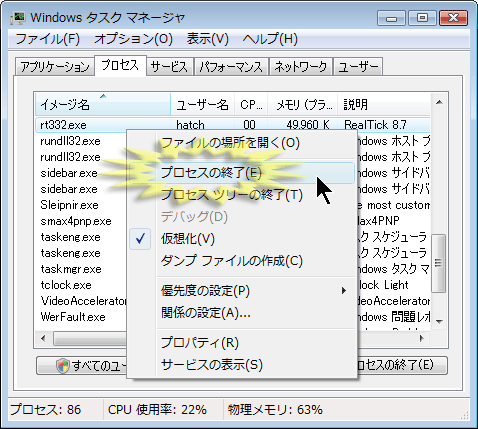
Task: Open the パフォーマンス tab
Action: click(231, 67)
